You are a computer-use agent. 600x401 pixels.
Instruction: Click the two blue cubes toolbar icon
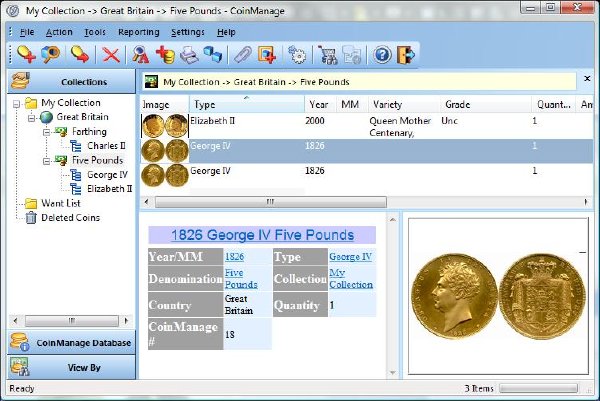click(213, 54)
